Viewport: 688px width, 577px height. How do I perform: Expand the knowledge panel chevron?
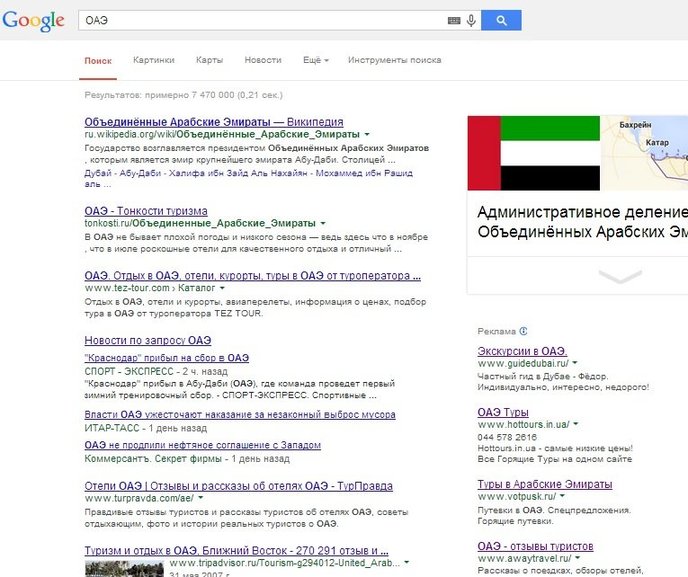[620, 276]
